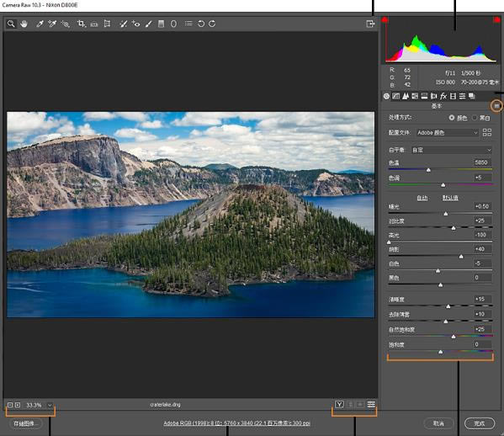Adjust the Highlights slider handle at -100
The height and width of the screenshot is (436, 504).
point(389,242)
